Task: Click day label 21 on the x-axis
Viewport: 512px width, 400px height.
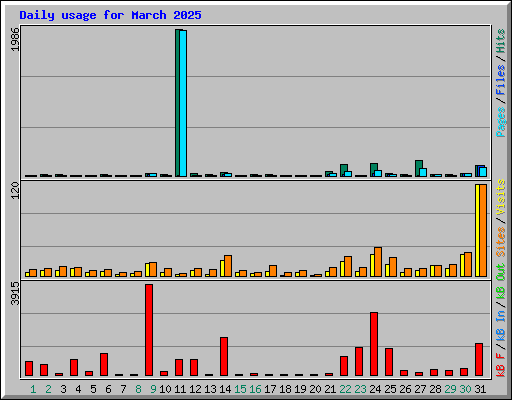Action: click(330, 389)
